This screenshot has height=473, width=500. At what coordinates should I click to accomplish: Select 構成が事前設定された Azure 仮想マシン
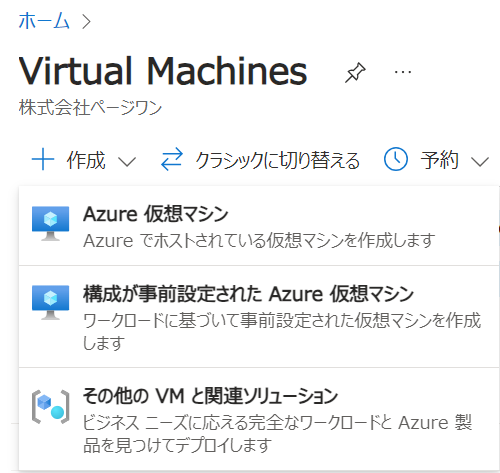click(259, 317)
